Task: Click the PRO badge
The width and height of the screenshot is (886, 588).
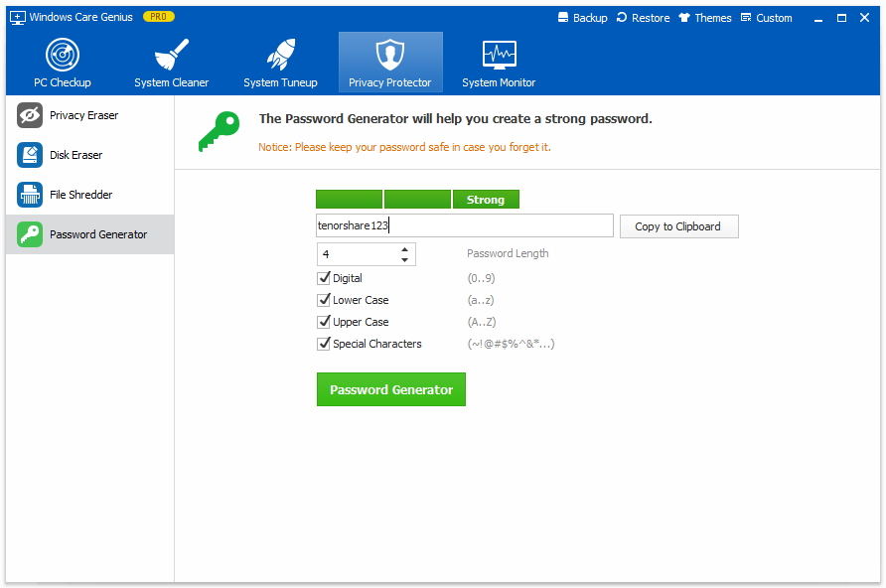Action: (159, 17)
